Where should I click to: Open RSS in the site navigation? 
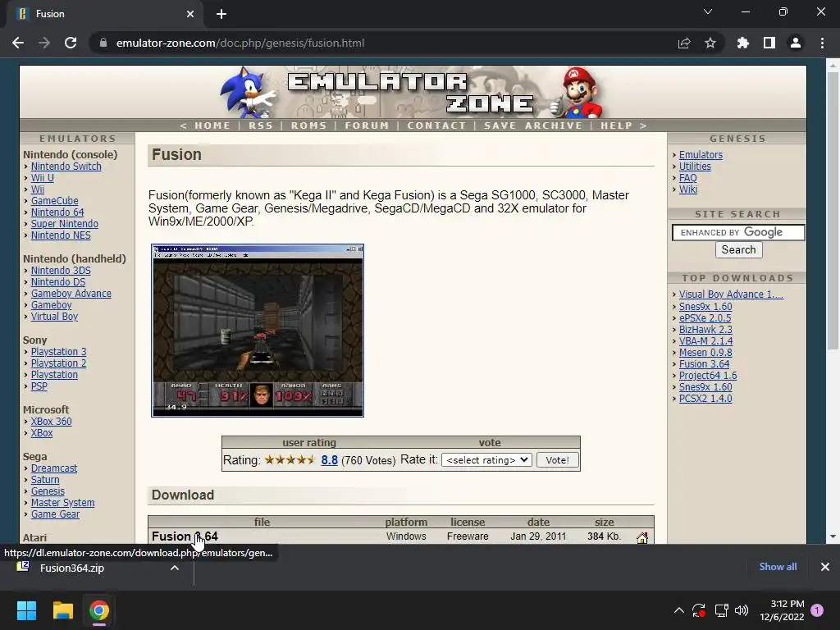[260, 126]
